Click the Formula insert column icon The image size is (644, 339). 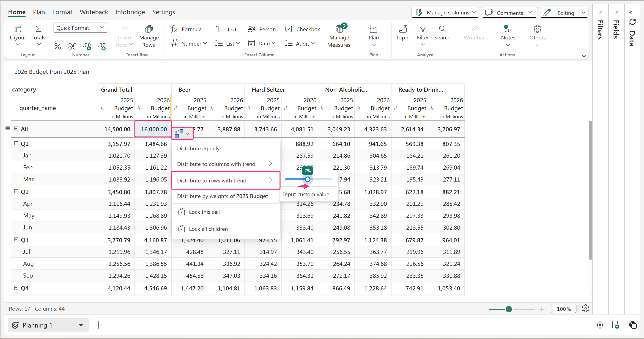pos(174,29)
